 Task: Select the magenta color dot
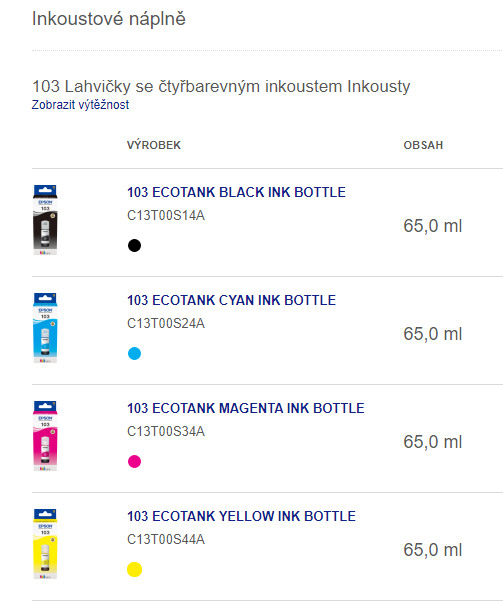pyautogui.click(x=134, y=461)
